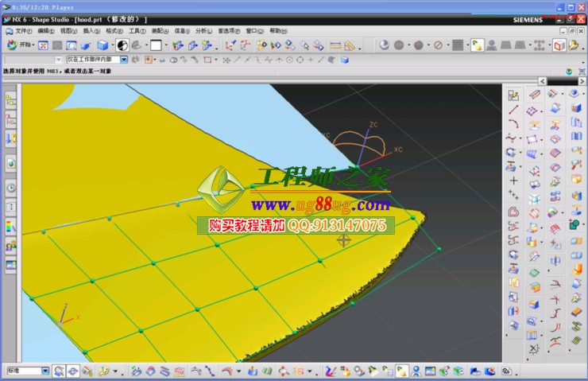Click the blue cube icon in top toolbar
Image resolution: width=588 pixels, height=381 pixels.
[x=103, y=45]
